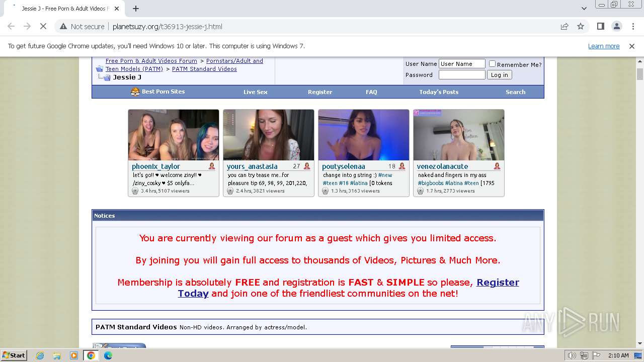The width and height of the screenshot is (644, 362).
Task: Open the Live Sex menu item
Action: point(256,92)
